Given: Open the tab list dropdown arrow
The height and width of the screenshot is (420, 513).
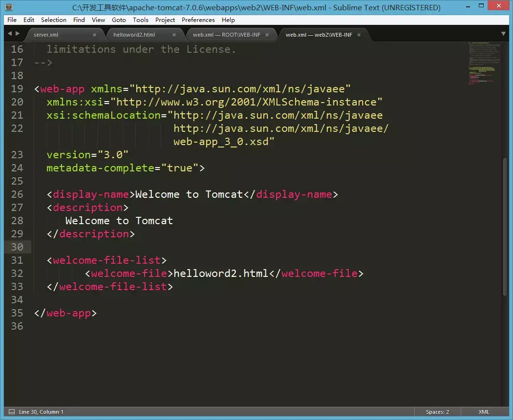Looking at the screenshot, I should (x=504, y=34).
